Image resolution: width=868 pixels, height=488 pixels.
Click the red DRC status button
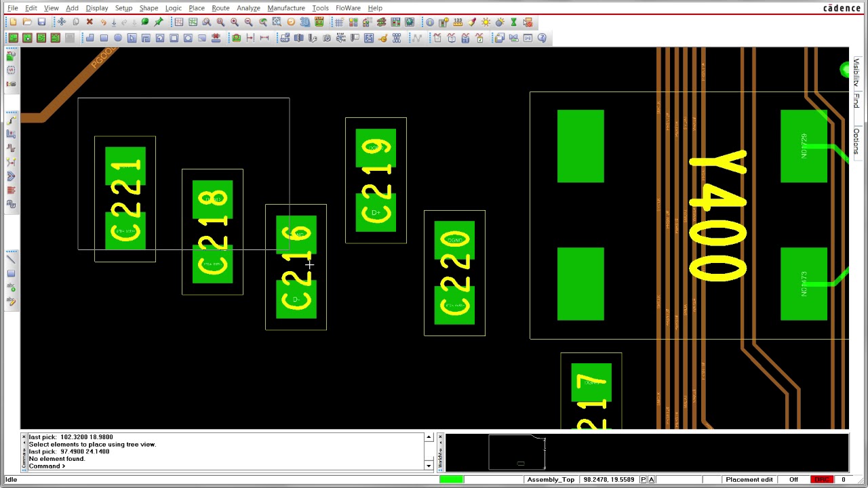822,480
